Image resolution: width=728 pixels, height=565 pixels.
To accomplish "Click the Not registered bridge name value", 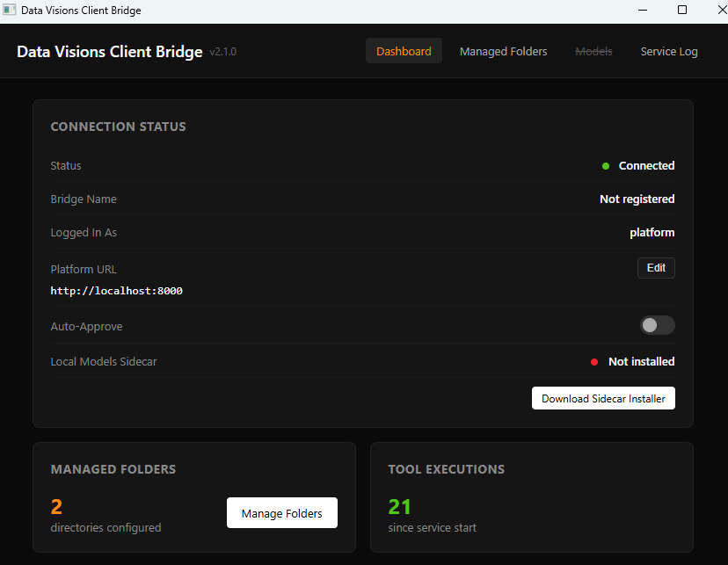I will coord(637,199).
